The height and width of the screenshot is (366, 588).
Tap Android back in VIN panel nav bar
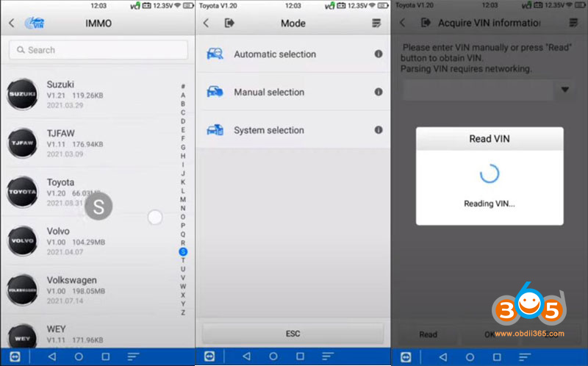click(x=443, y=357)
